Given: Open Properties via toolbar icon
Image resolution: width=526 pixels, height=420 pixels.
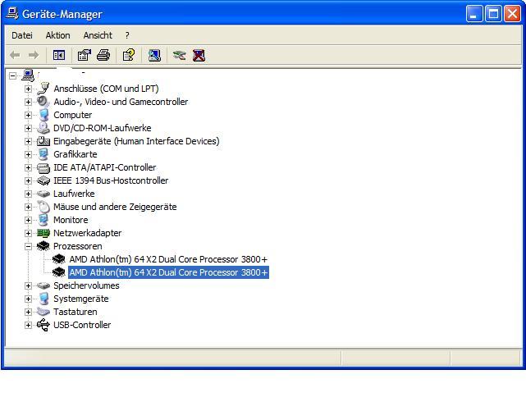Looking at the screenshot, I should (84, 55).
